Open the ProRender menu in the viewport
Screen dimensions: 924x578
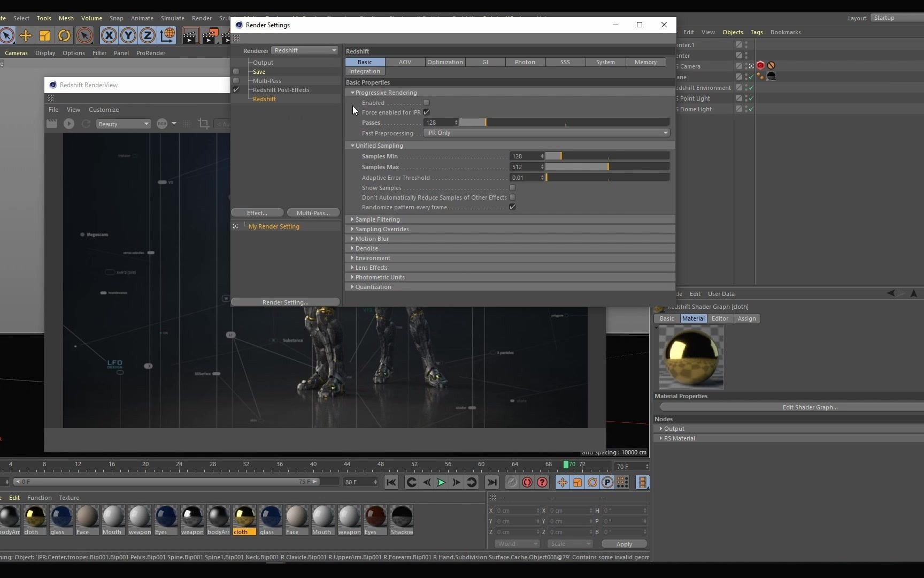151,53
